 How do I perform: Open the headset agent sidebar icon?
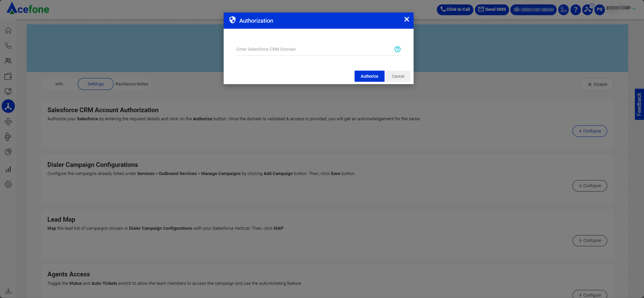tap(8, 137)
